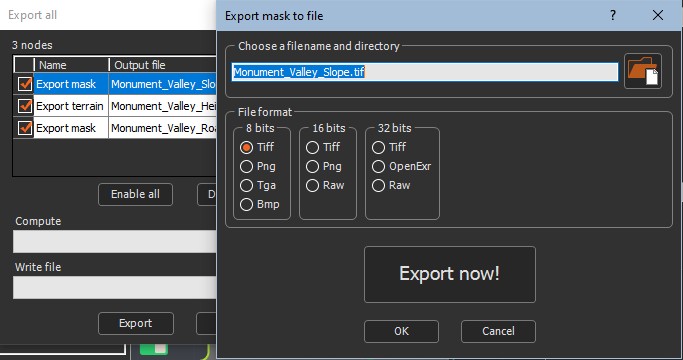Click Enable all in Export all window
Screen dimensions: 683x360
[135, 194]
